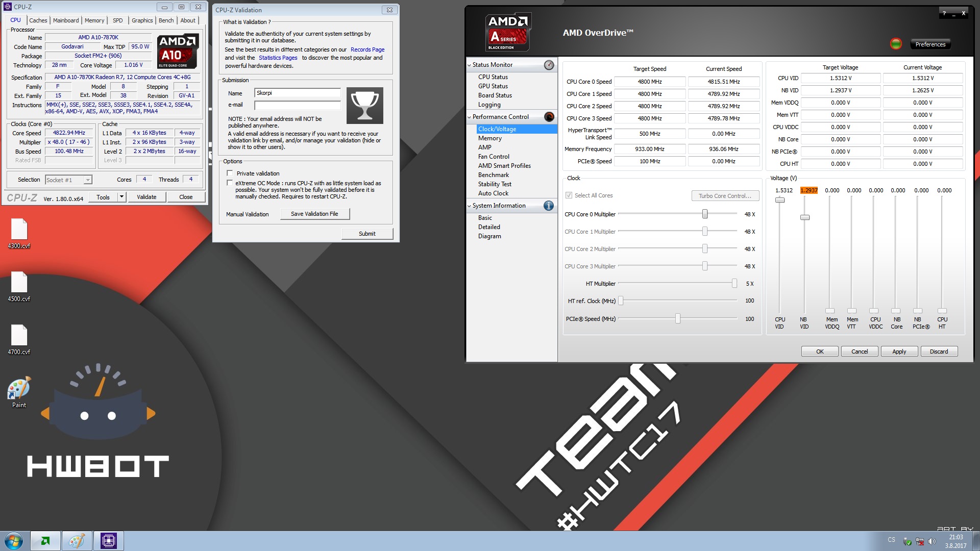Select Fan Control in the sidebar
980x551 pixels.
[x=494, y=157]
